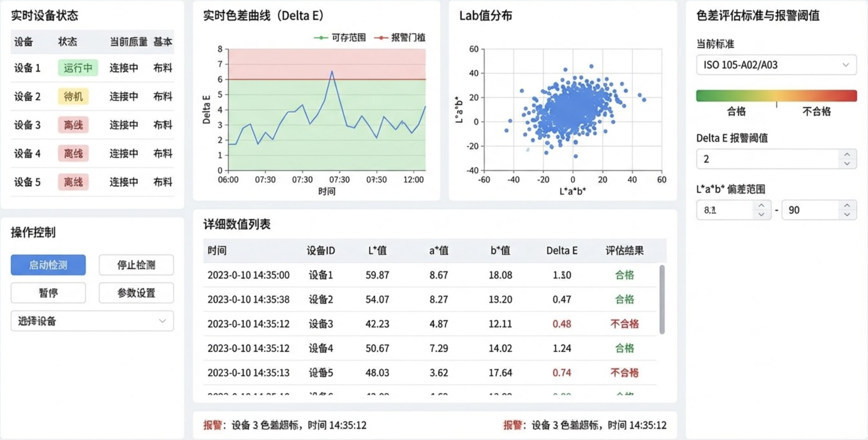
Task: Click the dense cluster in Lab scatter plot
Action: pos(573,110)
